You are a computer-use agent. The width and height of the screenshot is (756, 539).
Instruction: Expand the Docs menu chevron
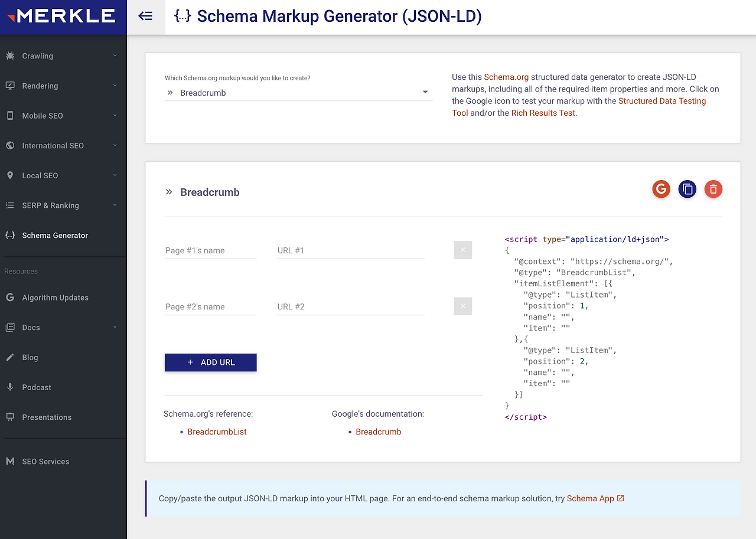115,327
